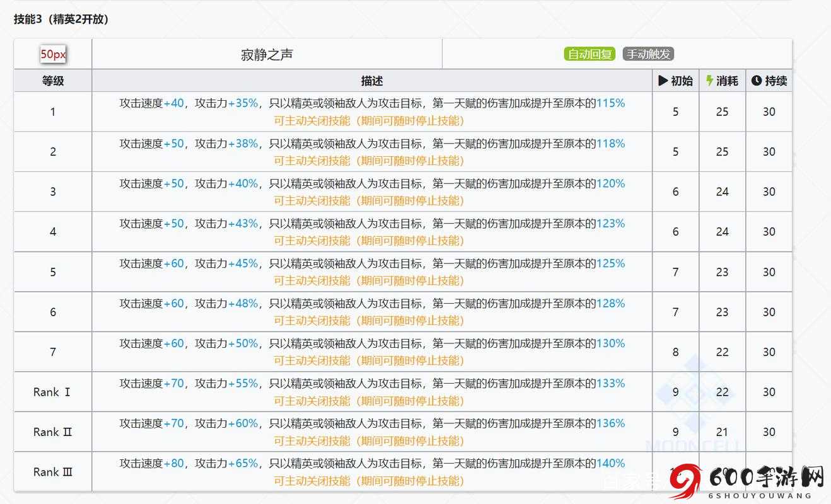This screenshot has width=831, height=504.
Task: Click level cell 4 in the 等级 column
Action: coord(53,232)
